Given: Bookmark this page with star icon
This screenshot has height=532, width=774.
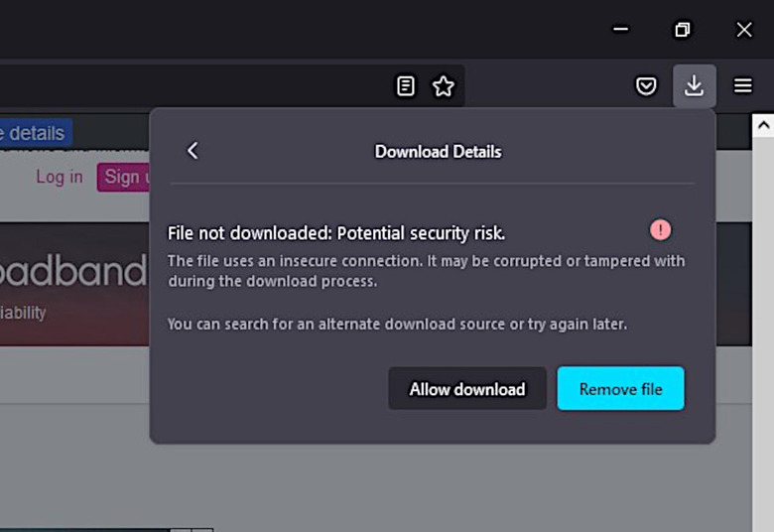Looking at the screenshot, I should click(444, 86).
